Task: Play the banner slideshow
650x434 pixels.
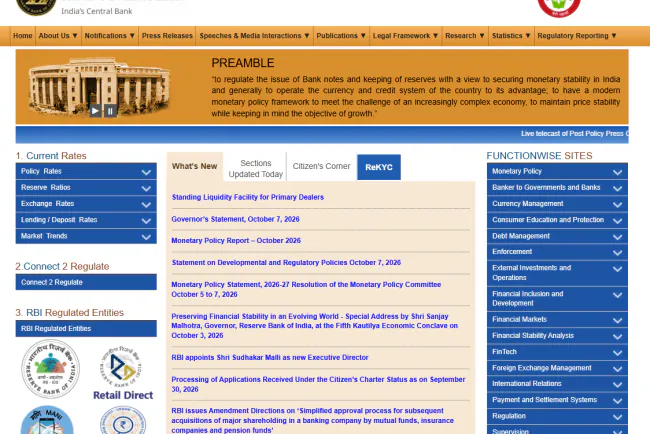Action: 95,111
